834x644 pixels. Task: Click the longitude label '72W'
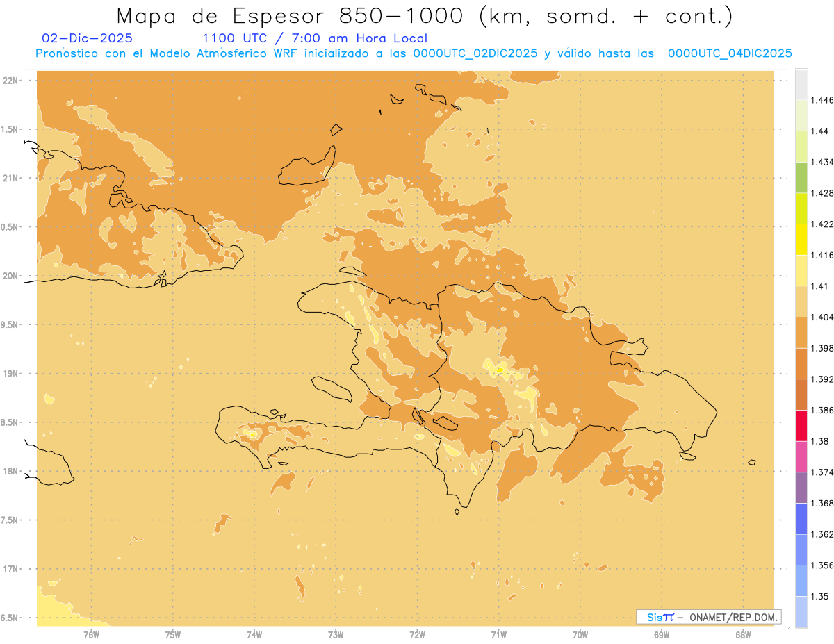point(417,635)
